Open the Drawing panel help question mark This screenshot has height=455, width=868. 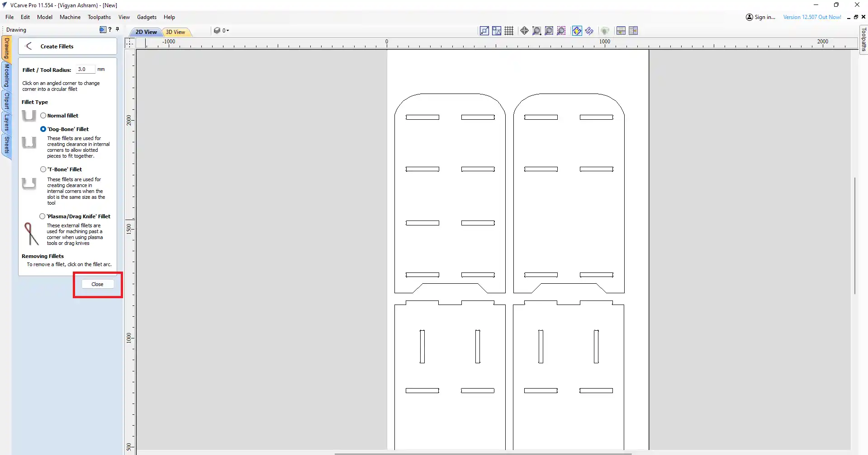point(110,30)
